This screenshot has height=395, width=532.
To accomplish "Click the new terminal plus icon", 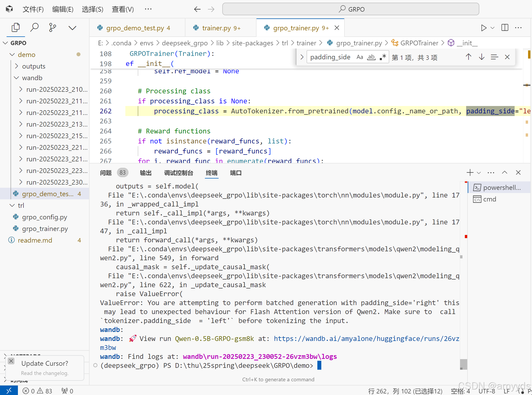I will (x=470, y=173).
